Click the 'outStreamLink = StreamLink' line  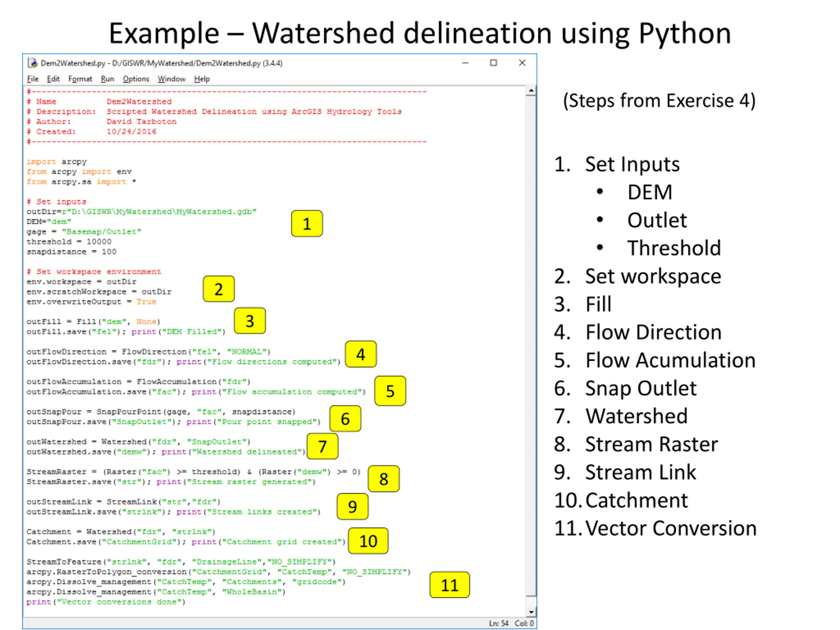coord(123,502)
